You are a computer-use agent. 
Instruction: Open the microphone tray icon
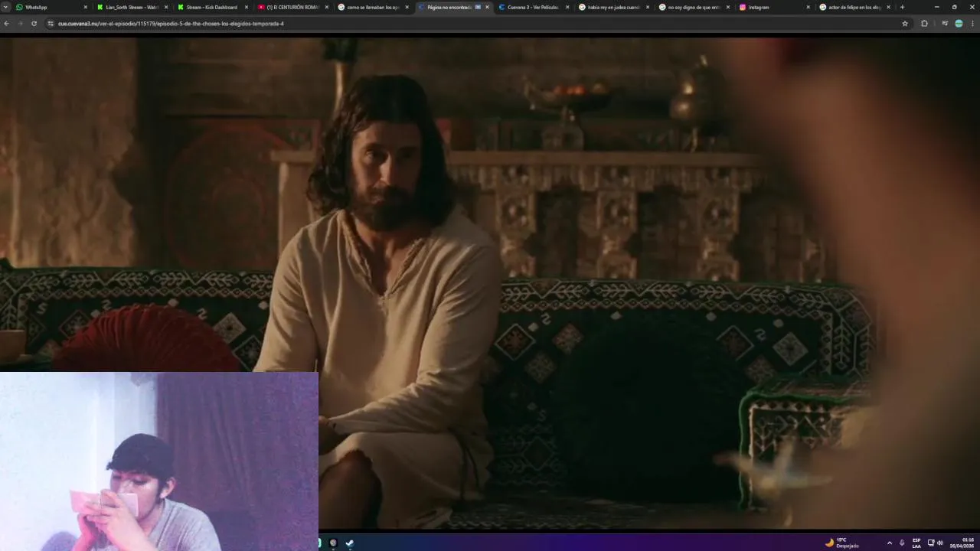[902, 543]
